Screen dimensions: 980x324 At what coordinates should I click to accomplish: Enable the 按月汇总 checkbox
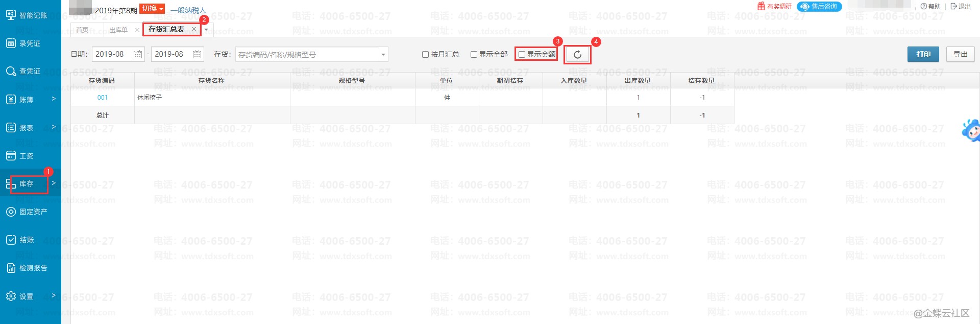(x=425, y=54)
